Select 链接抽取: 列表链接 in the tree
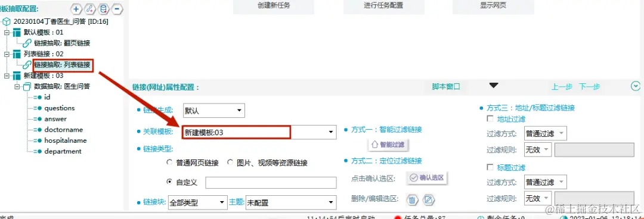This screenshot has width=644, height=219. (63, 65)
